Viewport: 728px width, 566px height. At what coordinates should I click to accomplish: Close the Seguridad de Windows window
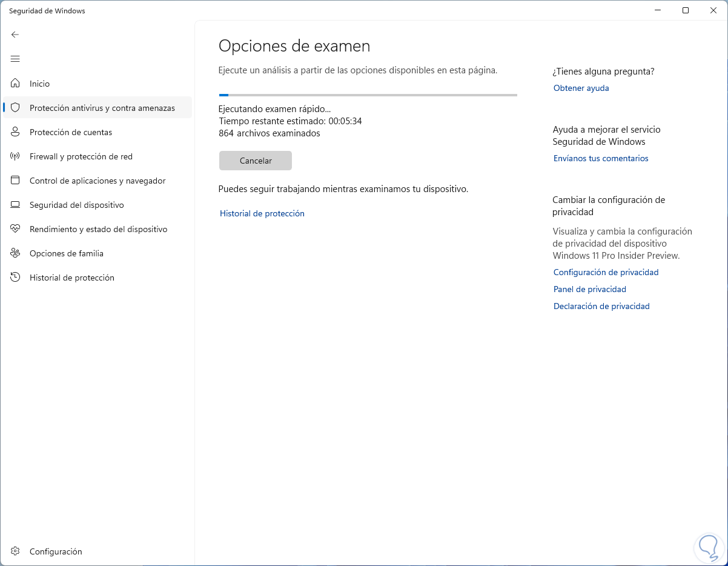[713, 10]
